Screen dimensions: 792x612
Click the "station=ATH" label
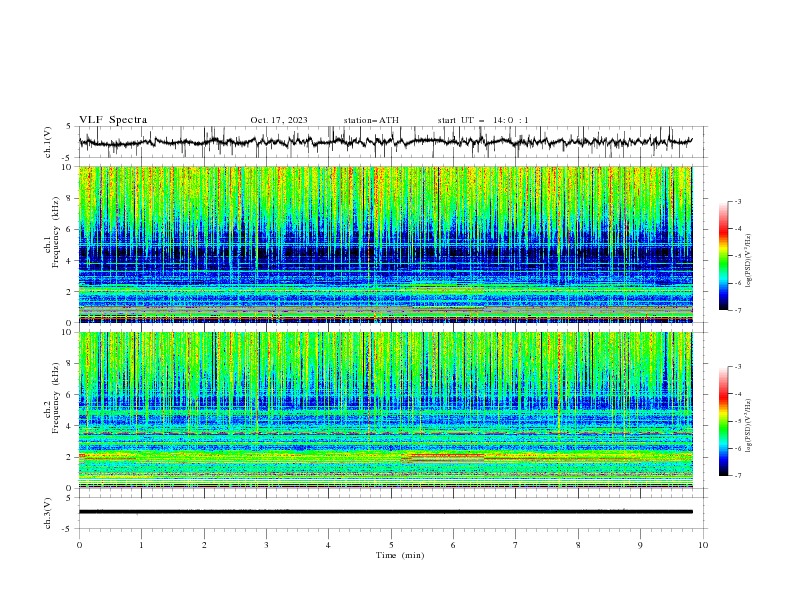371,120
